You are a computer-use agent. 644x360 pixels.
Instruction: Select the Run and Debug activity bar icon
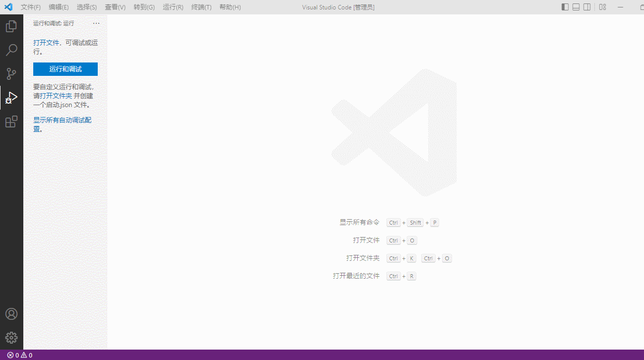click(11, 98)
